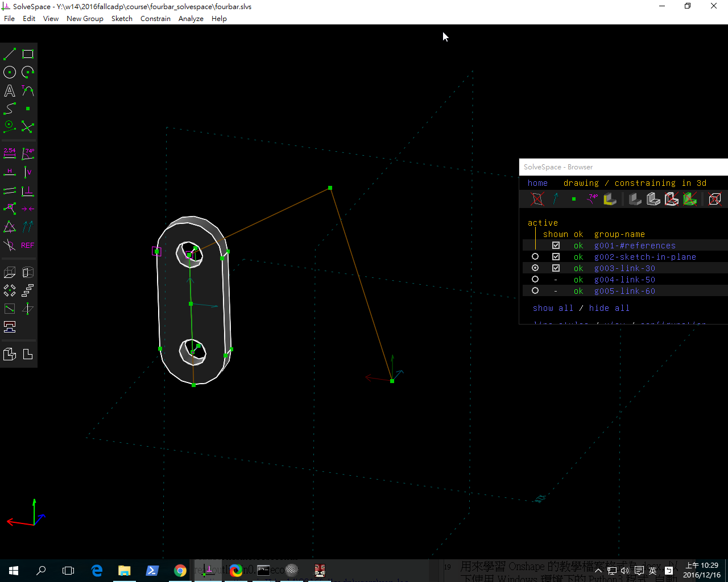Screen dimensions: 728x582
Task: Choose the arc of a circle tool
Action: click(x=28, y=72)
